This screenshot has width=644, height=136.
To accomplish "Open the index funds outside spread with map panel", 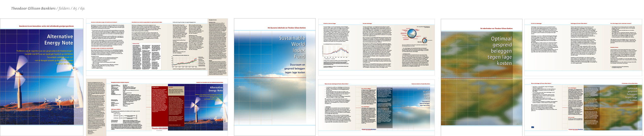I will click(x=583, y=108).
